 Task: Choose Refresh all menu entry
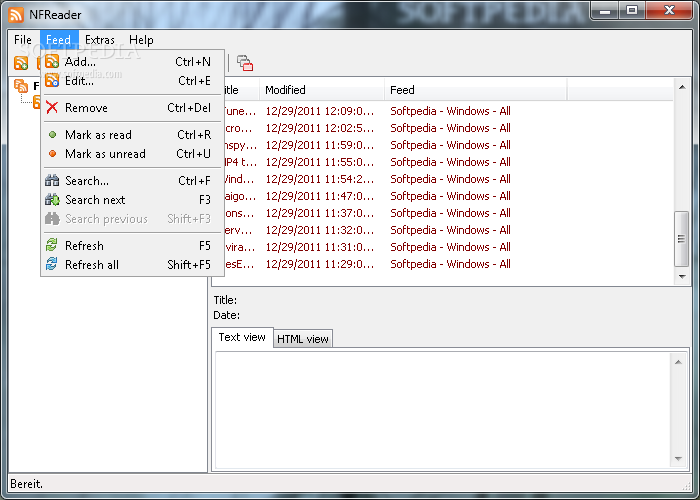pos(133,265)
